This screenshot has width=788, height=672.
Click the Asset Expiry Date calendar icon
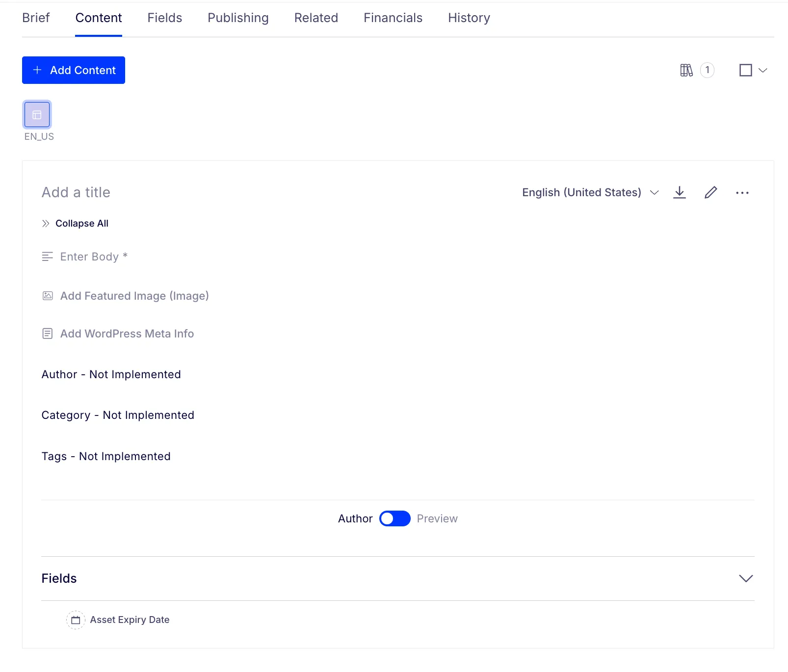[x=76, y=620]
